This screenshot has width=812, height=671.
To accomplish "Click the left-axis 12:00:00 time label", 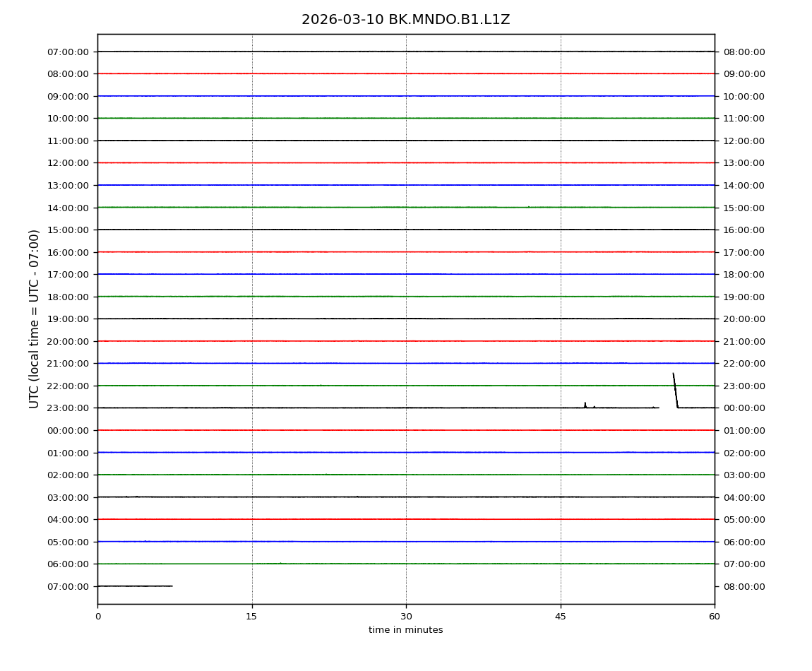I will 68,162.
